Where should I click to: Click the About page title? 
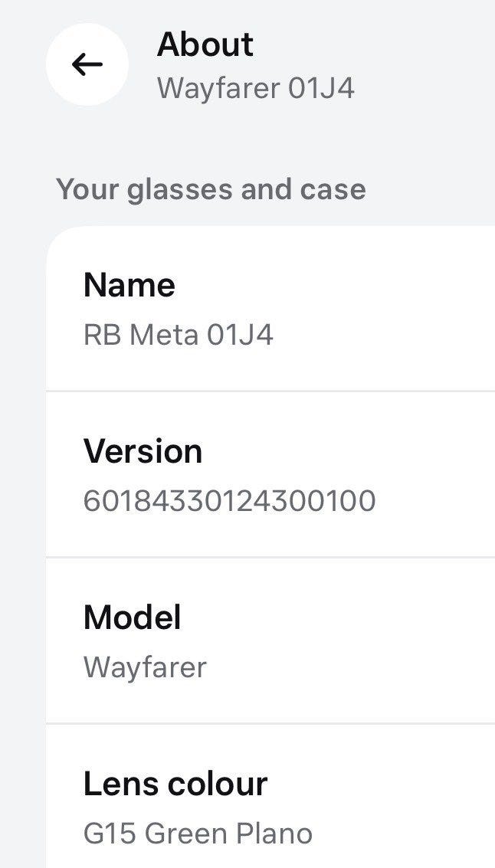point(205,44)
